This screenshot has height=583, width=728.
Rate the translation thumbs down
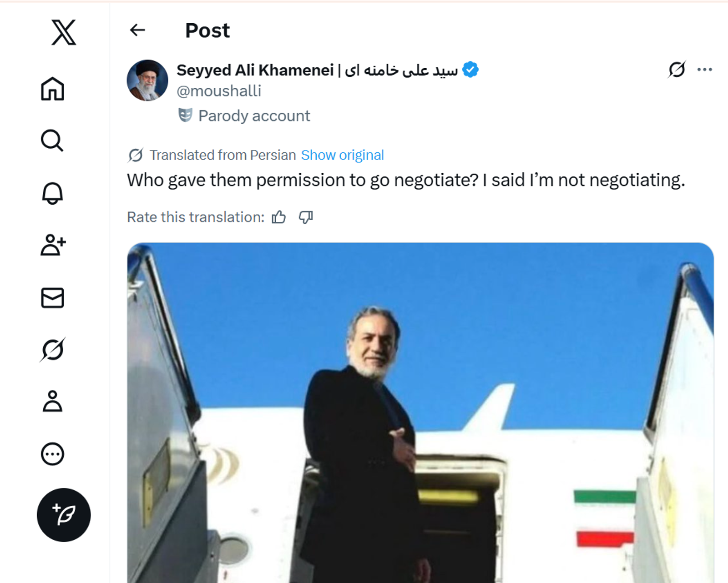(x=306, y=217)
